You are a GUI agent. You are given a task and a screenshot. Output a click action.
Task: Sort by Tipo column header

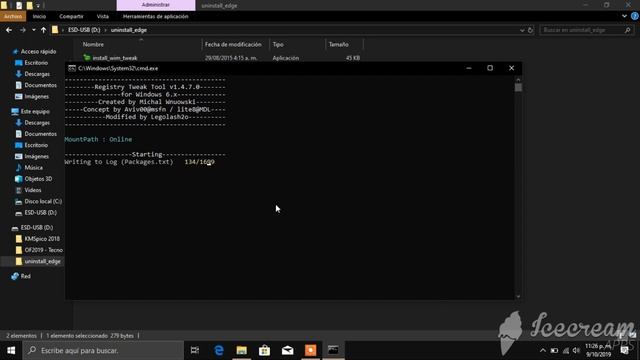278,44
